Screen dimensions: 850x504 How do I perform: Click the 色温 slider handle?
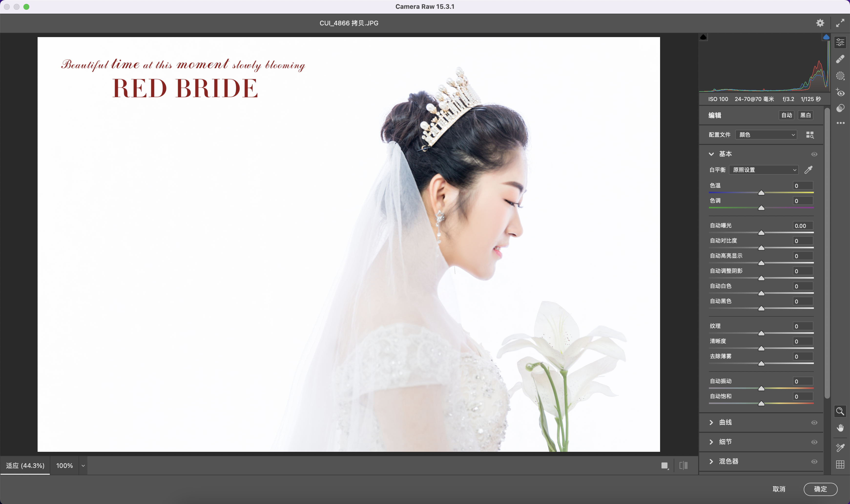(761, 193)
